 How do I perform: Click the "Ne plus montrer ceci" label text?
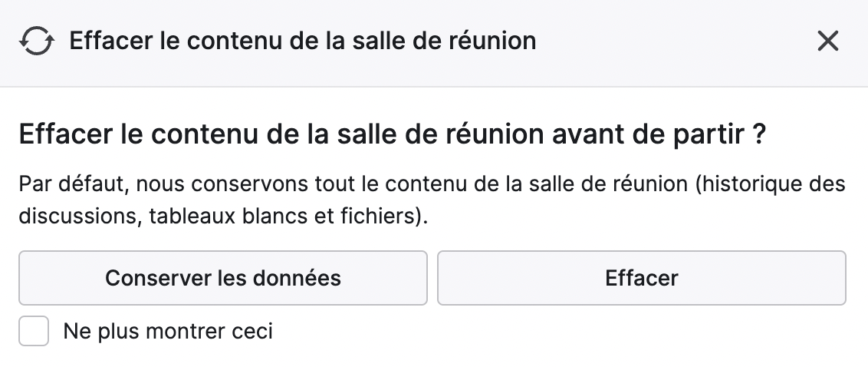168,331
